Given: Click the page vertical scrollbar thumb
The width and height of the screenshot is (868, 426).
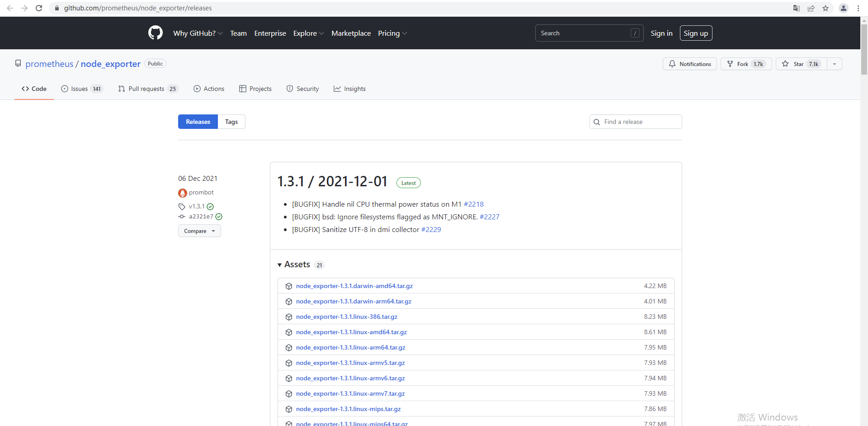Looking at the screenshot, I should [x=864, y=50].
